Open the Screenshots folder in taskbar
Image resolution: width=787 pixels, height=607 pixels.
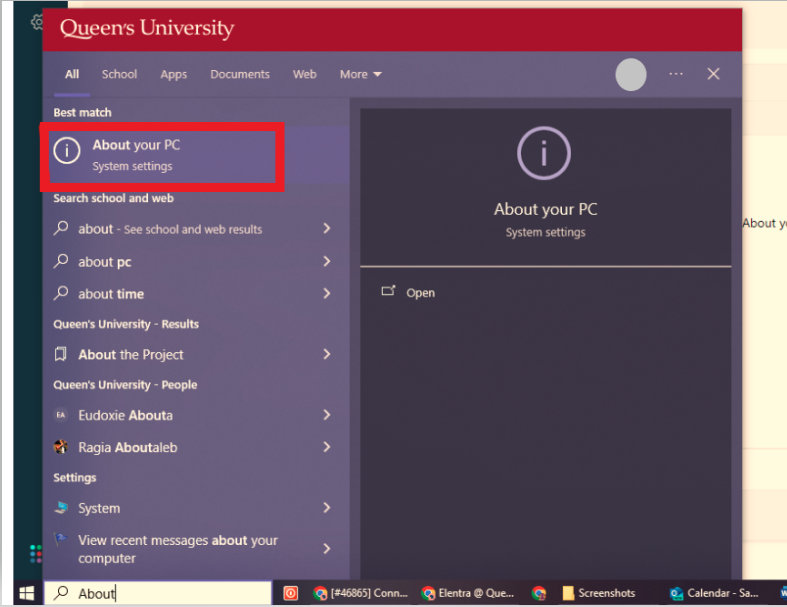(599, 593)
